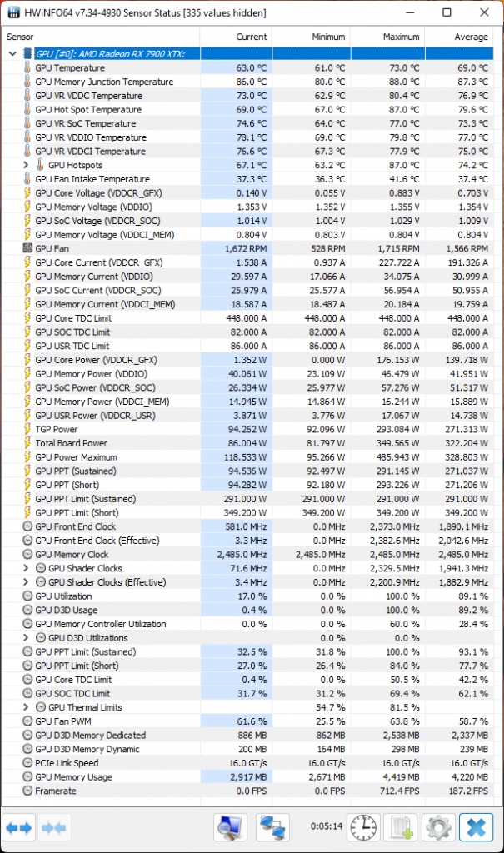Select the GPU PPT (Sustained) row

tap(247, 471)
